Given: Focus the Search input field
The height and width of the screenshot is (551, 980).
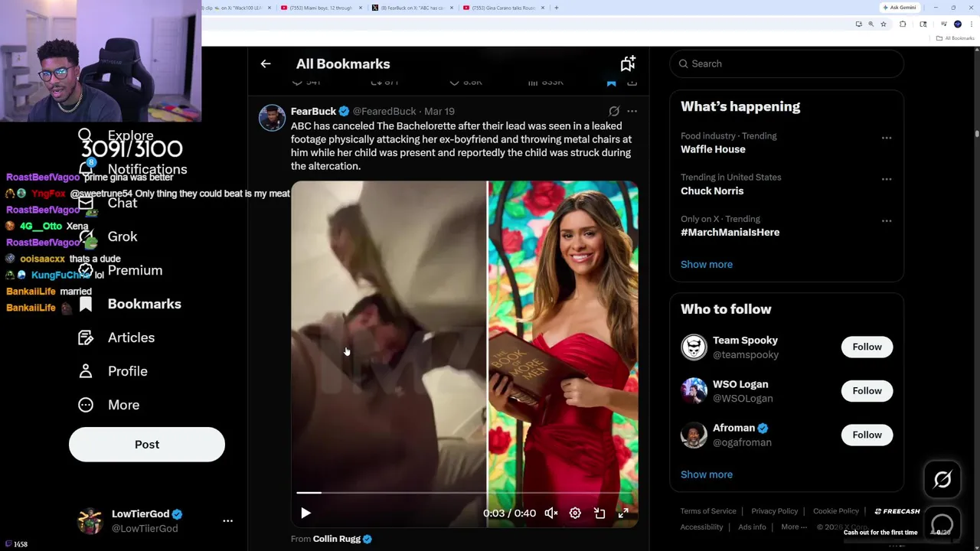Looking at the screenshot, I should pyautogui.click(x=787, y=64).
